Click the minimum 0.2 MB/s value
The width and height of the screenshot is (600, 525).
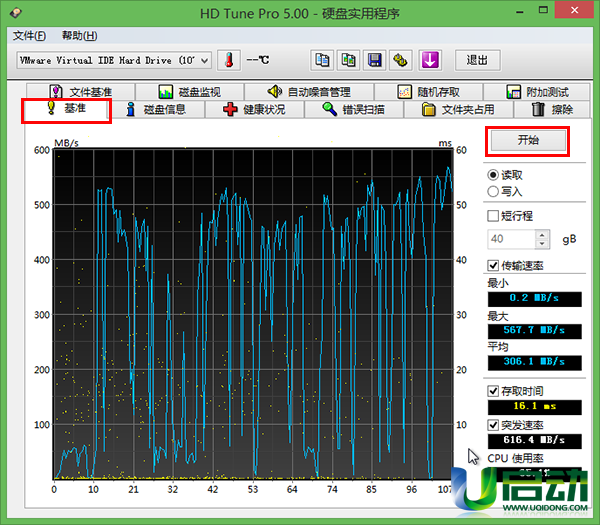535,299
